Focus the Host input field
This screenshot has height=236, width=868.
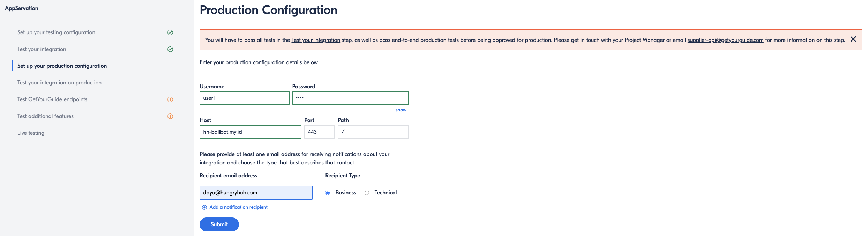click(x=250, y=132)
